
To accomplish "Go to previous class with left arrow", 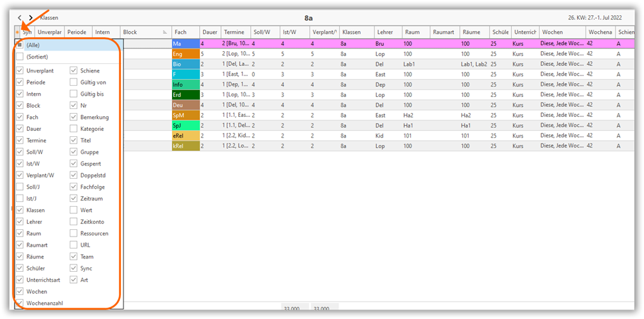I will [x=20, y=17].
